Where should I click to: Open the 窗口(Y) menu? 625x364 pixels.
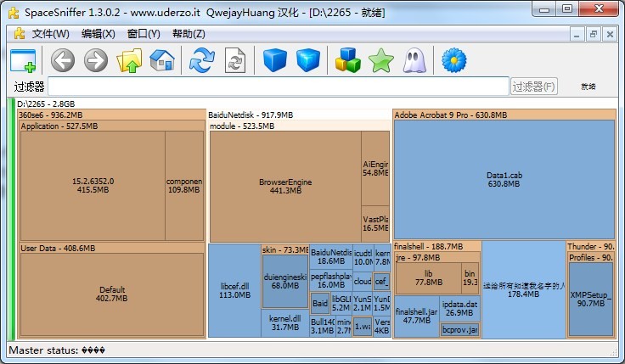click(144, 34)
